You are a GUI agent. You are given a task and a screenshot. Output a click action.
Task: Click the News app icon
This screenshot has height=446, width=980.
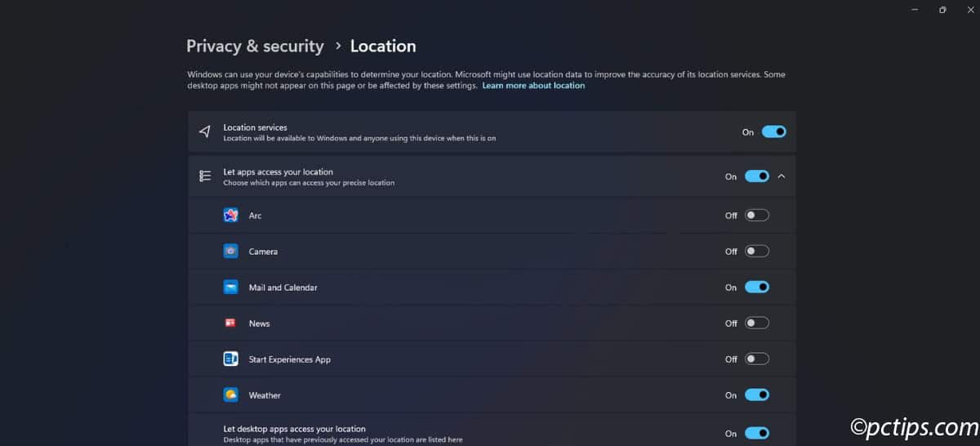230,323
